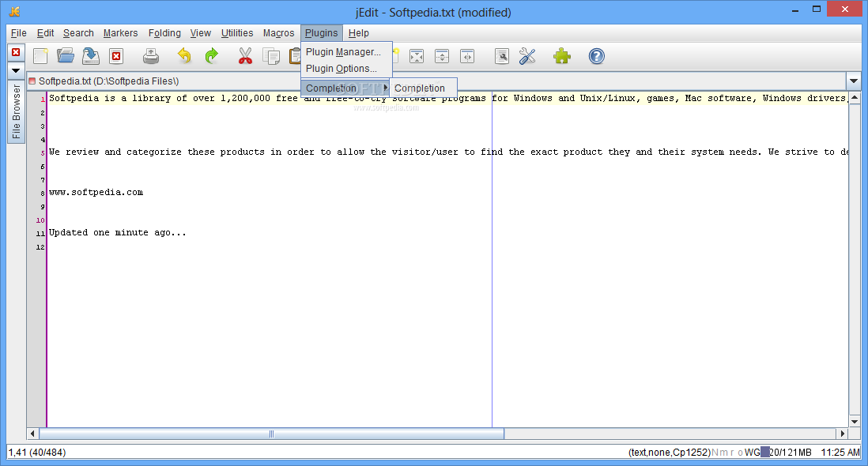Open the Markers menu
868x466 pixels.
[121, 33]
